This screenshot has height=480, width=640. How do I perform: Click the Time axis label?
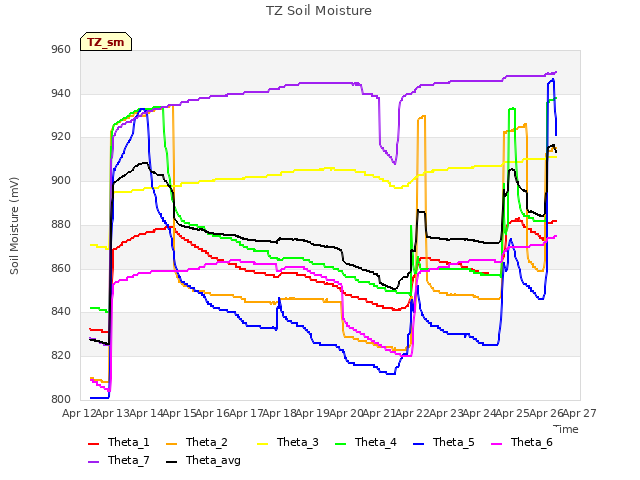point(566,429)
